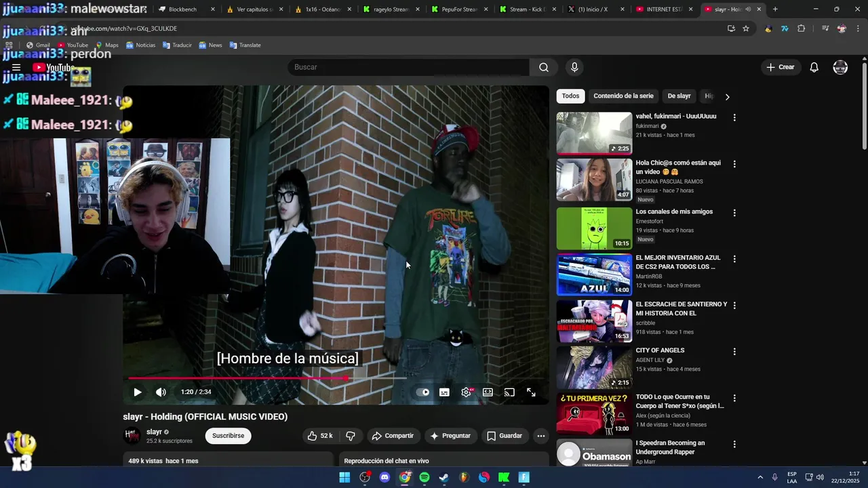
Task: Open more actions ellipsis under video
Action: pos(540,436)
